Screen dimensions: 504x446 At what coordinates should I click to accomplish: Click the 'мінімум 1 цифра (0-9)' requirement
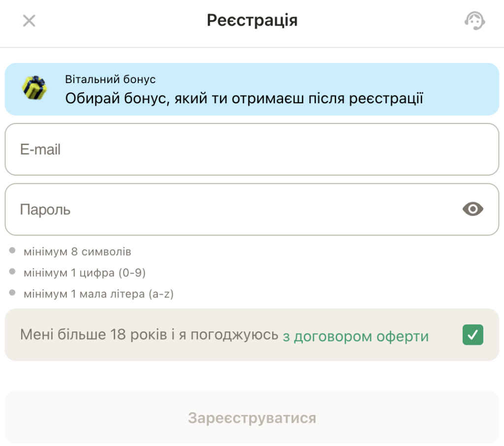coord(87,272)
